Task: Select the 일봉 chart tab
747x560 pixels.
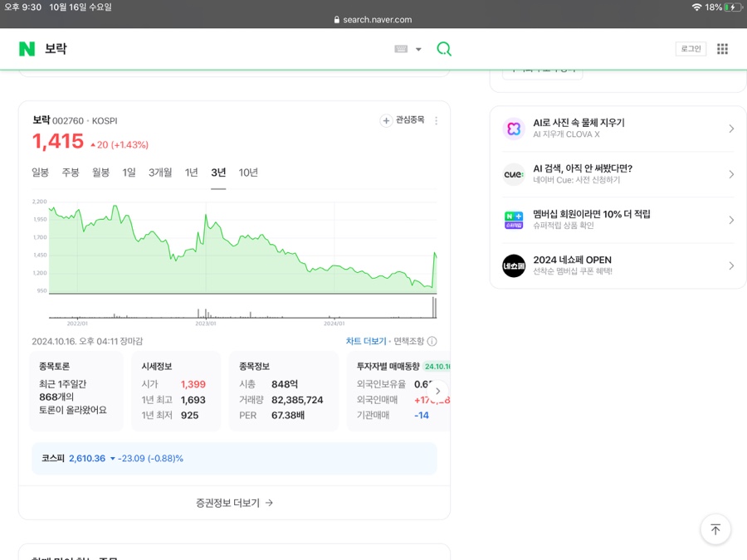Action: coord(40,173)
